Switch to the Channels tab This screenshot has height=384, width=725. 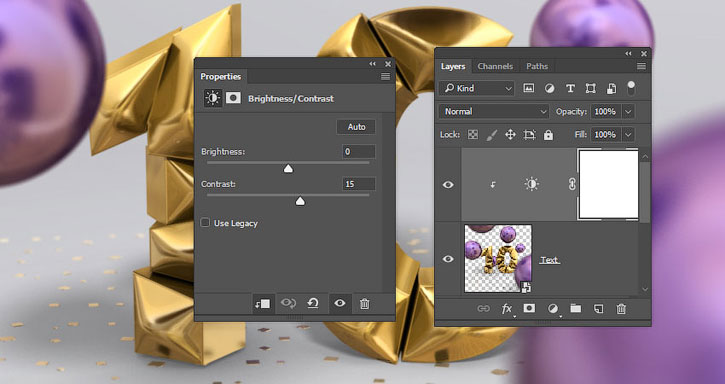(x=495, y=67)
